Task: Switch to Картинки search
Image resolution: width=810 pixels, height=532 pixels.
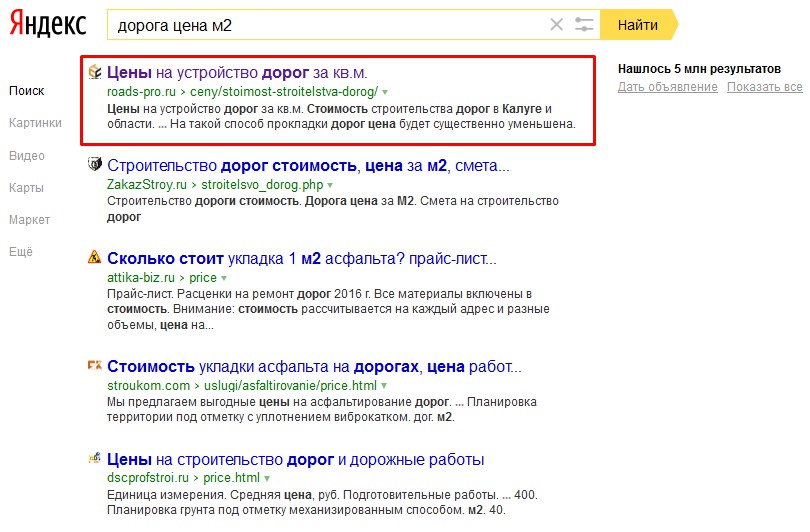Action: pos(35,123)
